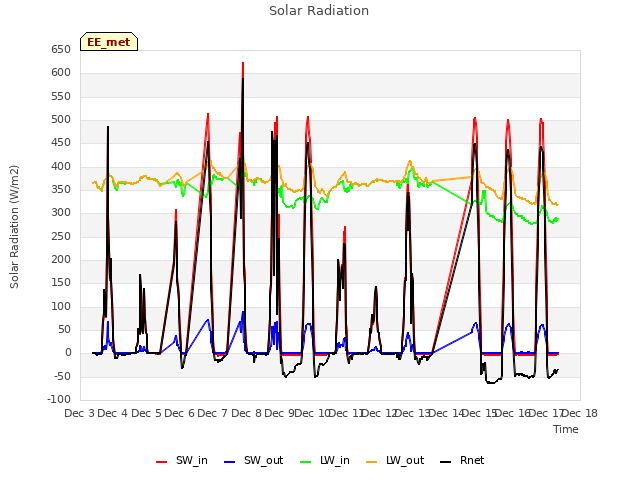This screenshot has width=640, height=480.
Task: Click the 650 y-axis tick label
Action: click(x=61, y=49)
